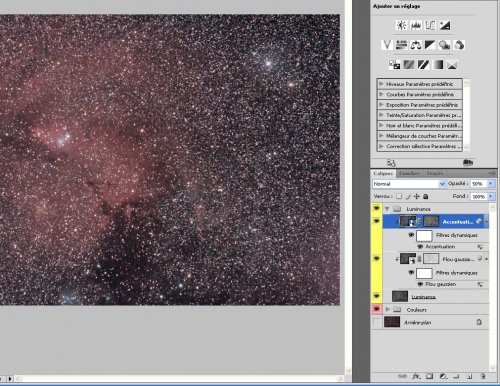500x386 pixels.
Task: Toggle lock transparent pixels checkbox
Action: [399, 196]
